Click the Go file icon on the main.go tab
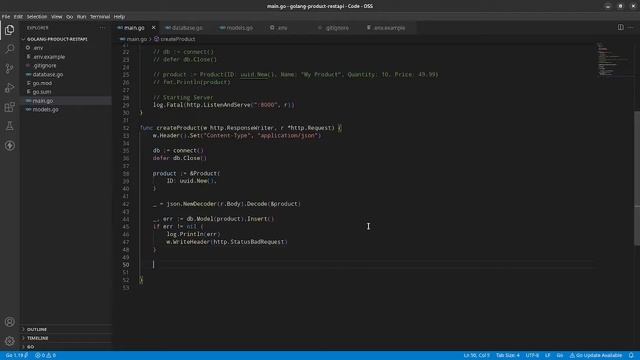Viewport: 640px width, 360px height. 120,28
